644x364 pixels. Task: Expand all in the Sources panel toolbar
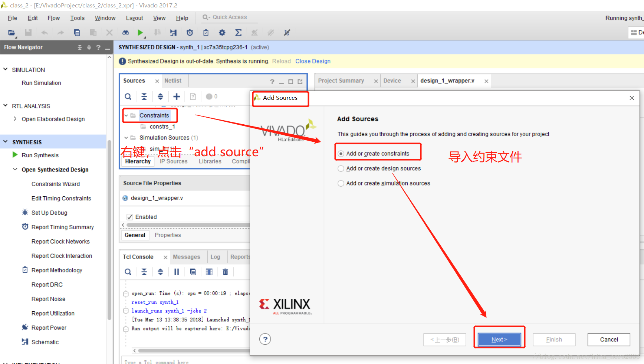point(160,96)
